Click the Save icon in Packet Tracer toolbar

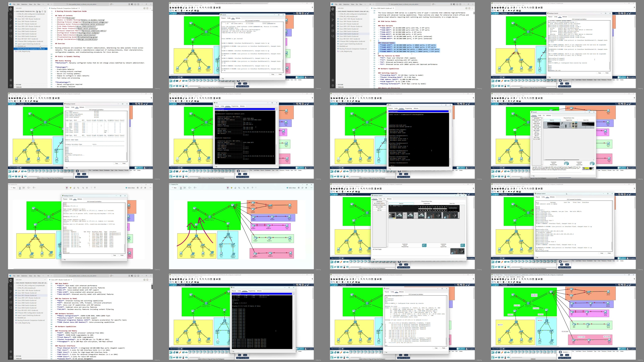[x=176, y=279]
